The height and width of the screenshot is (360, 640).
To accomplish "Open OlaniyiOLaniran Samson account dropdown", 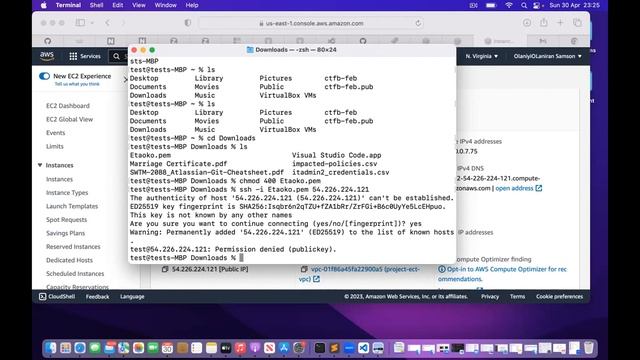I will pos(548,56).
